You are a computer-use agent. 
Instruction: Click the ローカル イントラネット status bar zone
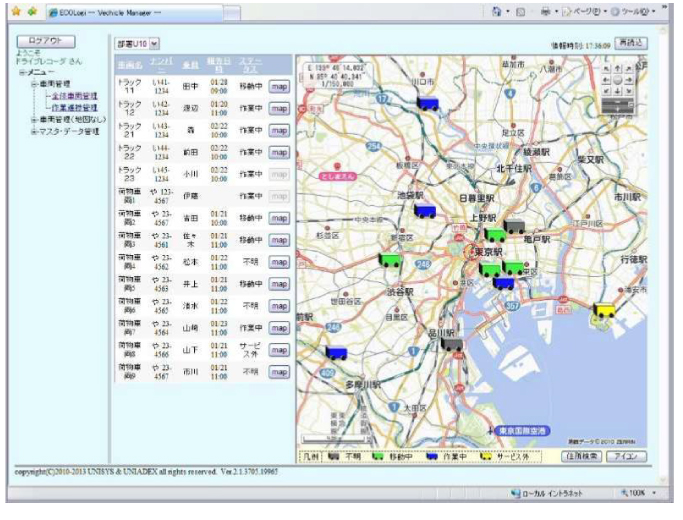(548, 493)
